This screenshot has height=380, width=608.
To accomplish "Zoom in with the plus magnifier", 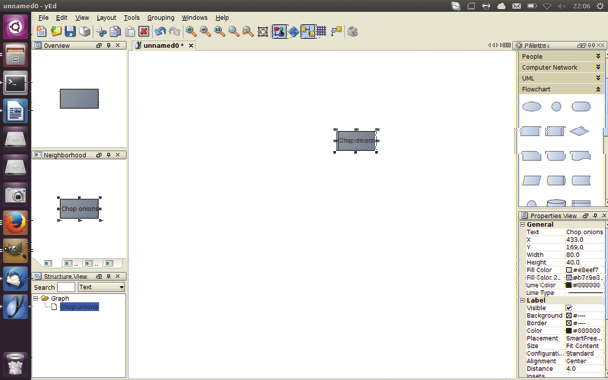I will click(x=190, y=31).
